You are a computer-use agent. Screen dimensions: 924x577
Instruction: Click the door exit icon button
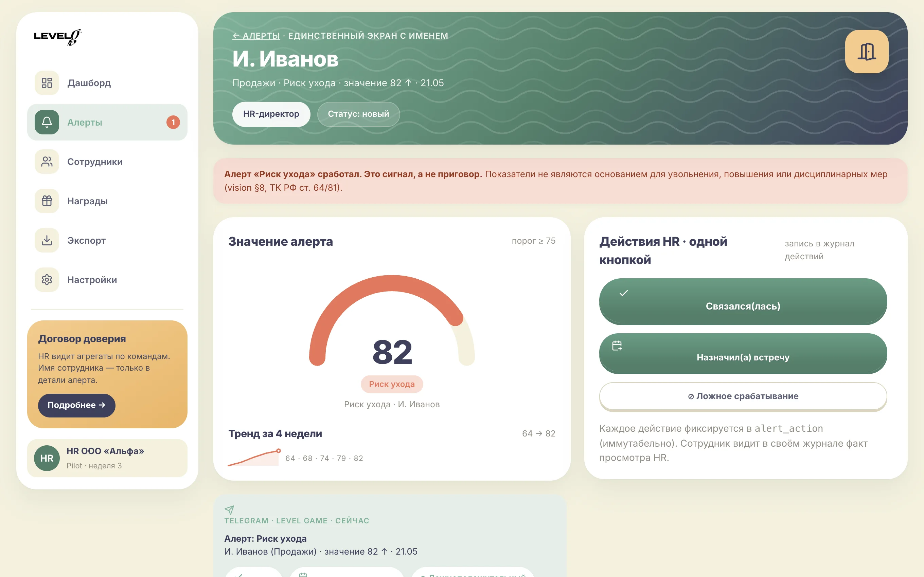click(866, 52)
